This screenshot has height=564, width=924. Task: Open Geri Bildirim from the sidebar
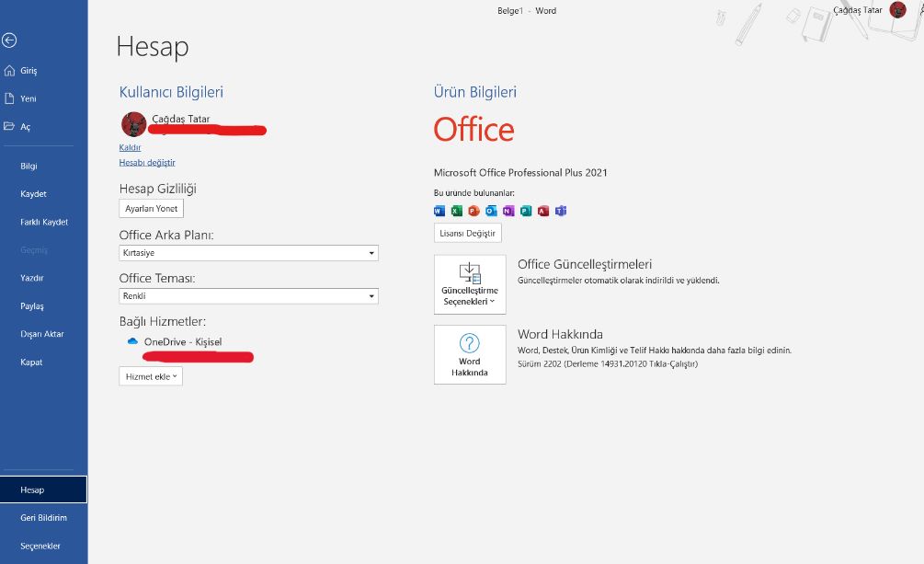(43, 518)
